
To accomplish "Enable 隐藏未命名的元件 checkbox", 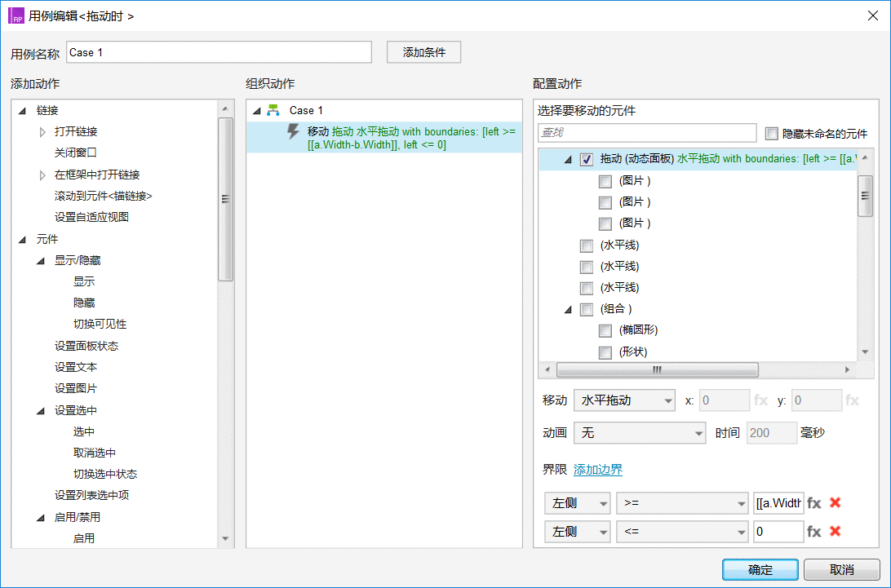I will (x=771, y=134).
